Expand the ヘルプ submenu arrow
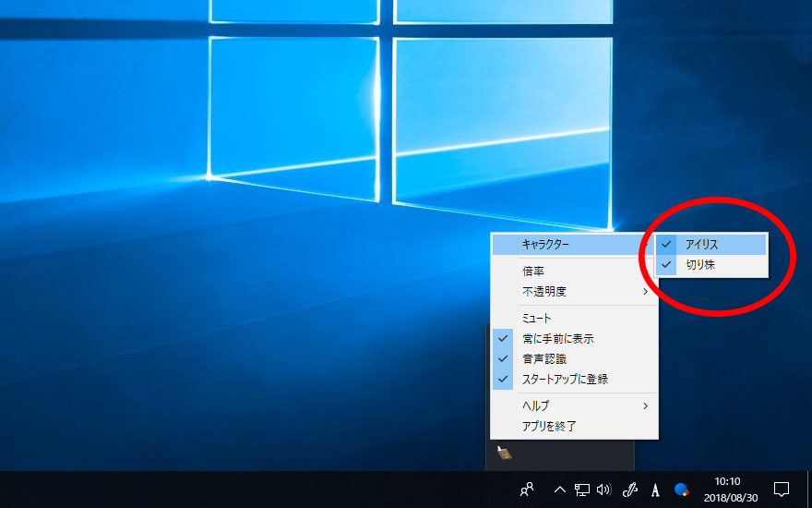The height and width of the screenshot is (508, 812). coord(646,405)
